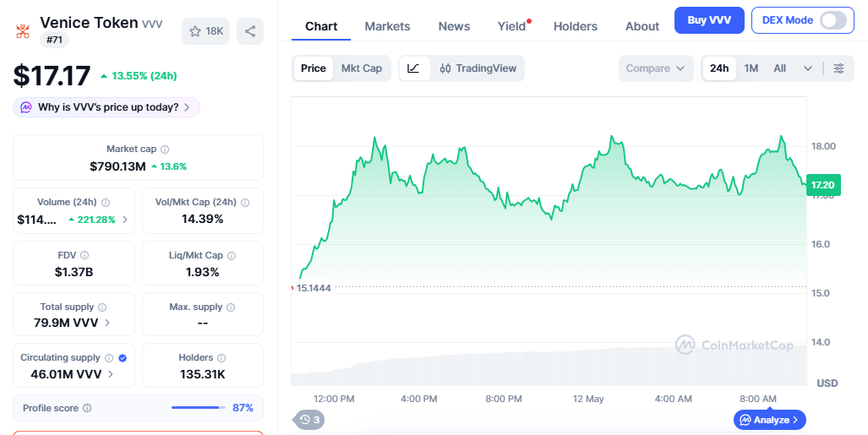The image size is (868, 435).
Task: Click the 87% profile score value
Action: [x=243, y=408]
